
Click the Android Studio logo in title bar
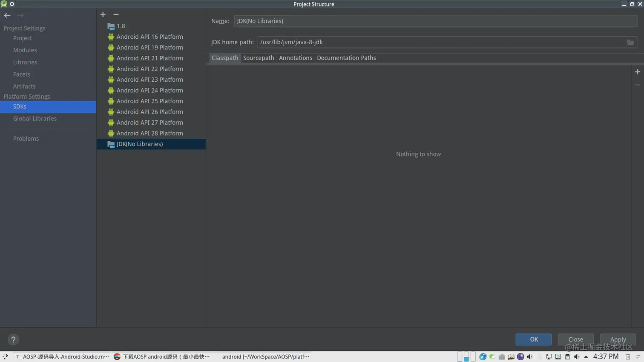pos(4,4)
